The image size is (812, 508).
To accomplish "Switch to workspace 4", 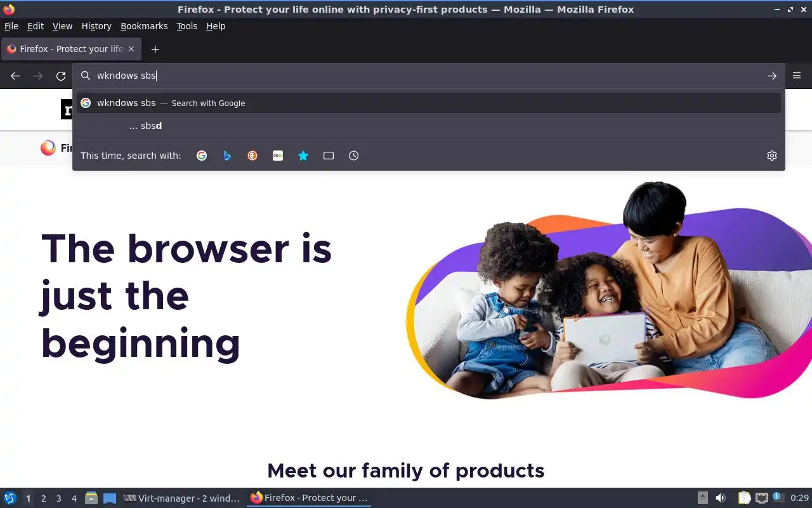I will (x=74, y=498).
